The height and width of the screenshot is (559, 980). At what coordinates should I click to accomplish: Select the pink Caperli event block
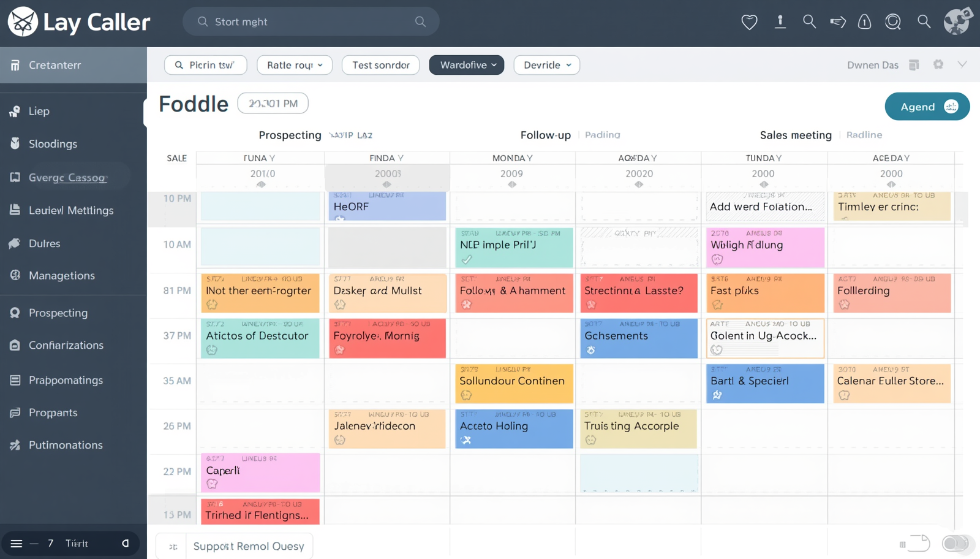coord(260,472)
